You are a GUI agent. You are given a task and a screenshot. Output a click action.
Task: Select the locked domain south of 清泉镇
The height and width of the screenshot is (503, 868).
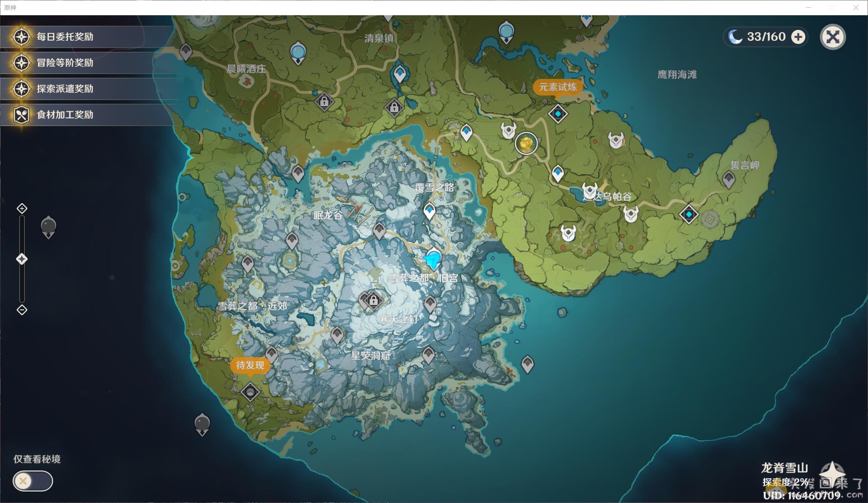click(x=394, y=107)
